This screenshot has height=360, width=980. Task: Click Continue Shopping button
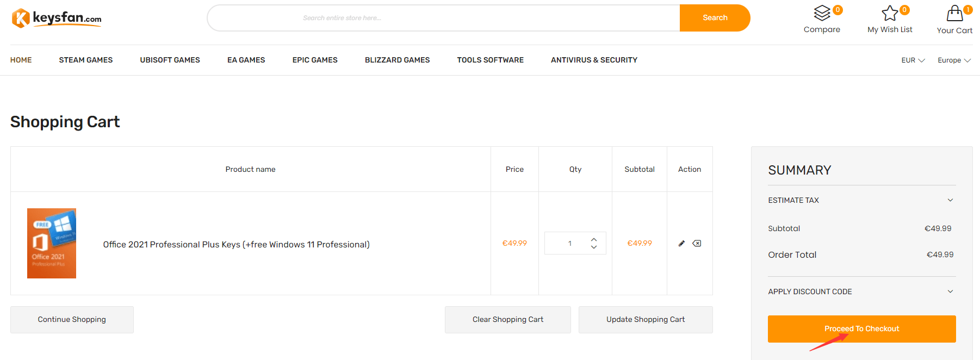pyautogui.click(x=72, y=320)
